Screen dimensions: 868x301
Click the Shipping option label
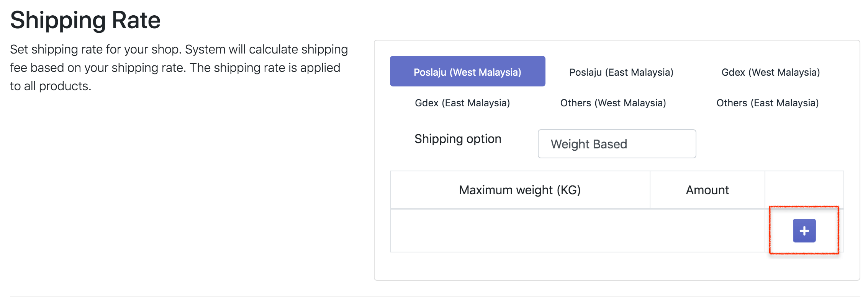458,139
